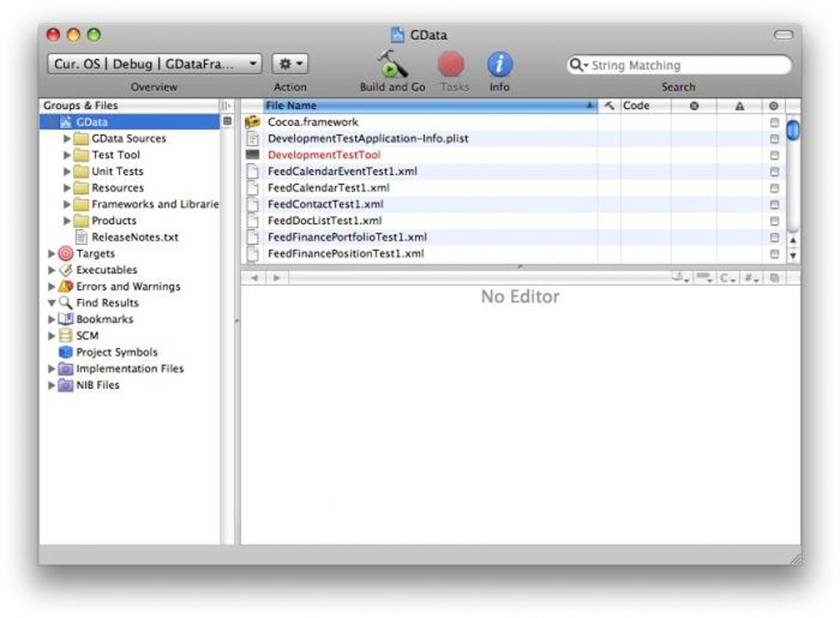Toggle target checkbox for FeedFinancePortfolioTest1.xml
This screenshot has height=618, width=840.
point(774,237)
